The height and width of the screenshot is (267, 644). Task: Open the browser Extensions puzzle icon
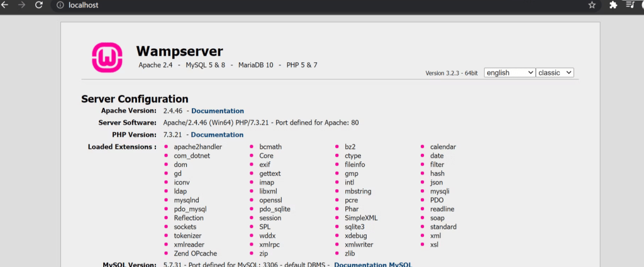point(613,5)
